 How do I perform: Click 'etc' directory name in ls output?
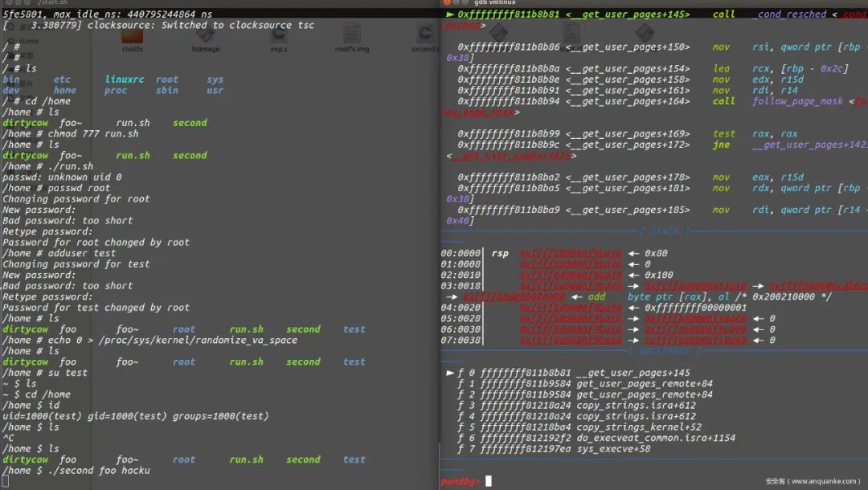(62, 80)
